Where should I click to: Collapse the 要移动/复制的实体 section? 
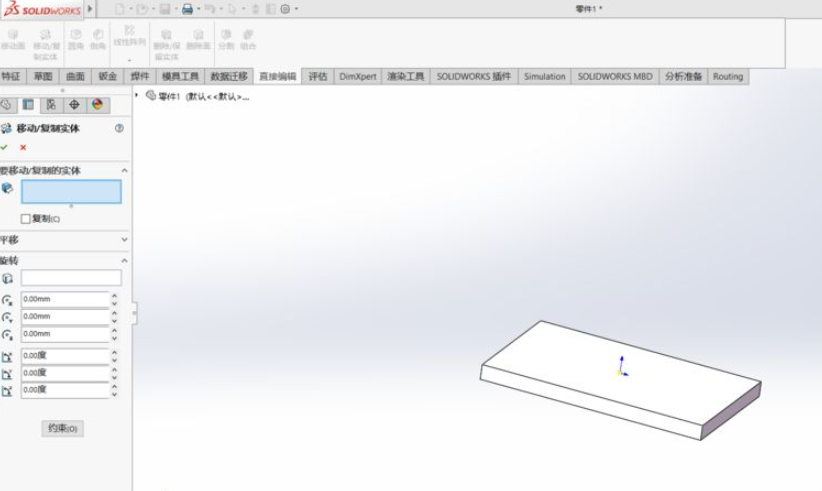click(124, 171)
